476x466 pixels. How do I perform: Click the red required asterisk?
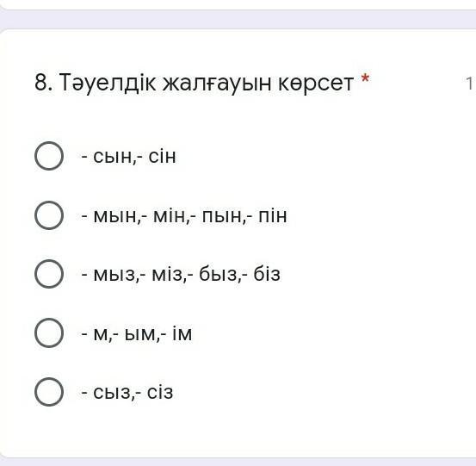(x=365, y=78)
